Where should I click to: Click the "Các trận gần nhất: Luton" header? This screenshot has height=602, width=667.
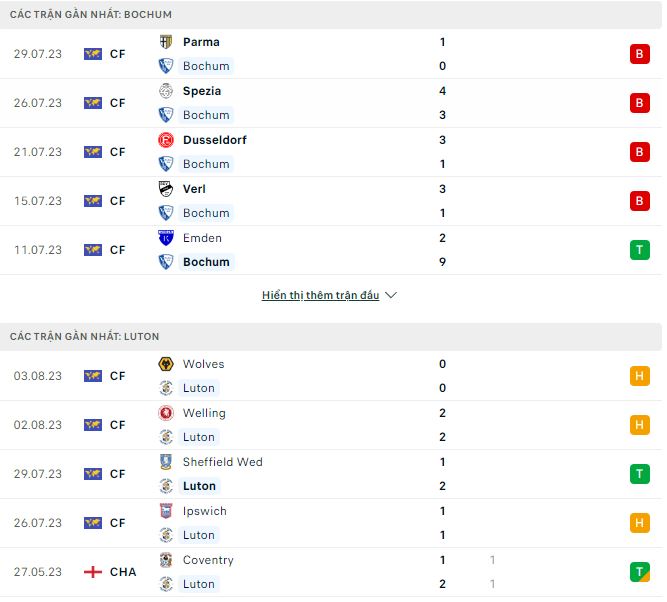point(84,337)
